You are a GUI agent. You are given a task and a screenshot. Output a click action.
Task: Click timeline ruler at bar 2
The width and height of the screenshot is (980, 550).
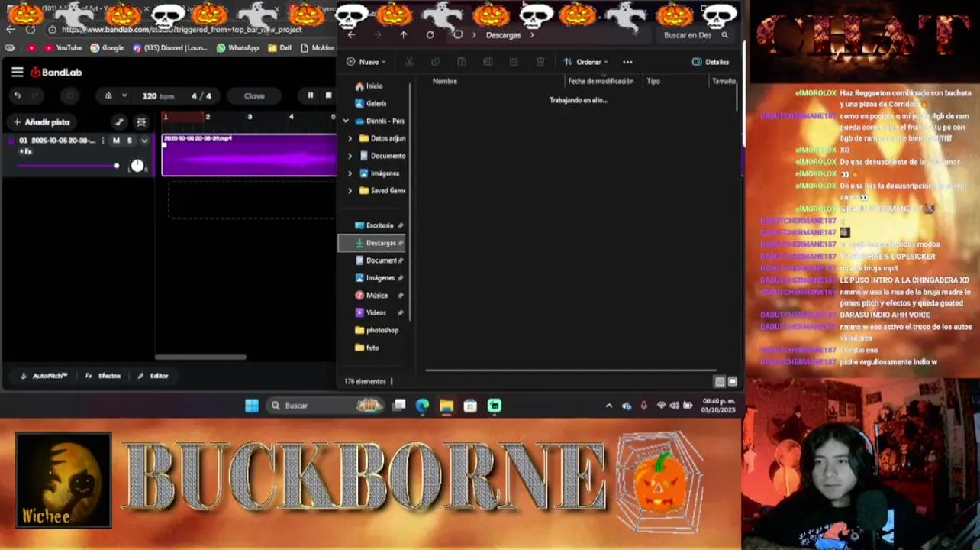(x=208, y=117)
